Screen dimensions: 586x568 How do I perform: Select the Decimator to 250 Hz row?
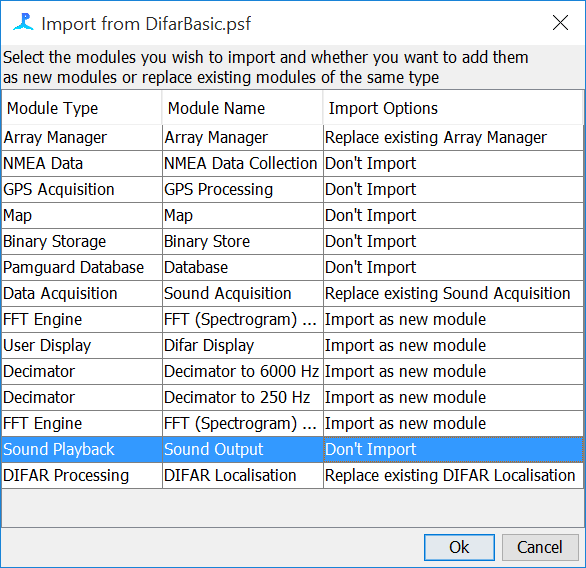pos(293,398)
